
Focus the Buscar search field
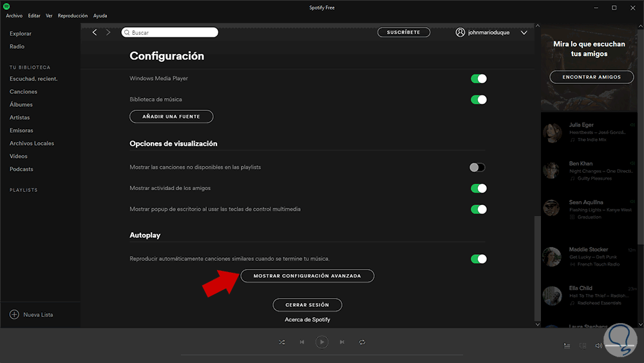(169, 32)
